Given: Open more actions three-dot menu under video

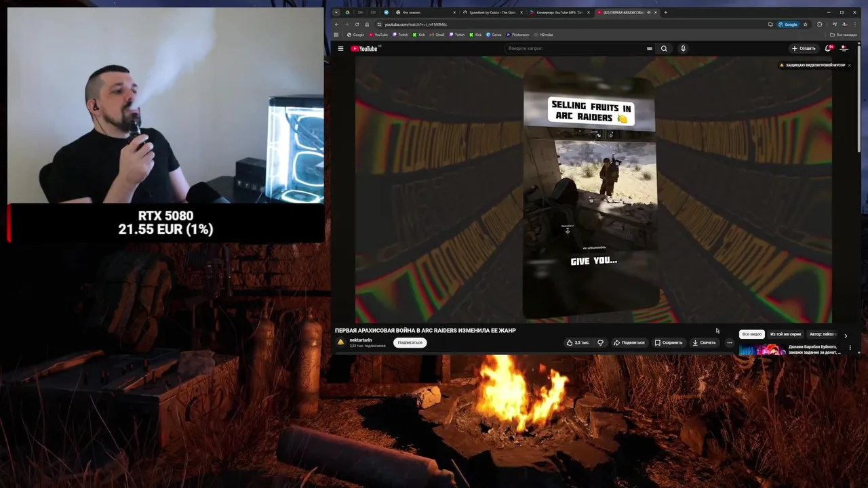Looking at the screenshot, I should point(730,342).
